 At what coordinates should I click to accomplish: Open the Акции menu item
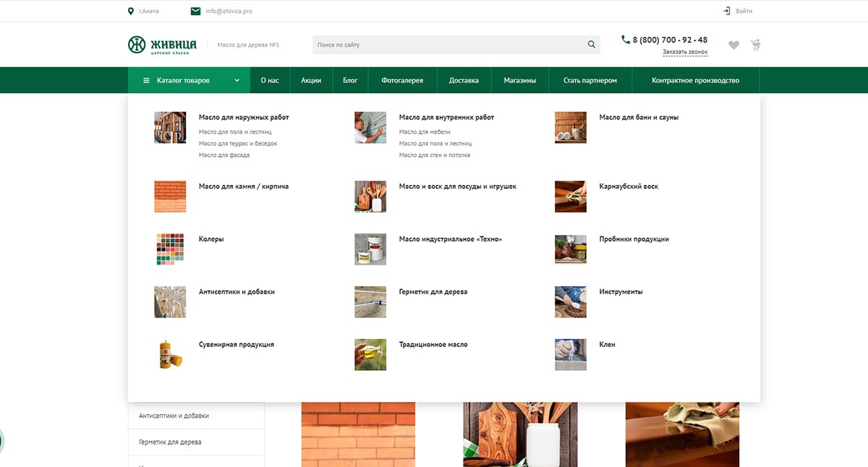coord(311,80)
